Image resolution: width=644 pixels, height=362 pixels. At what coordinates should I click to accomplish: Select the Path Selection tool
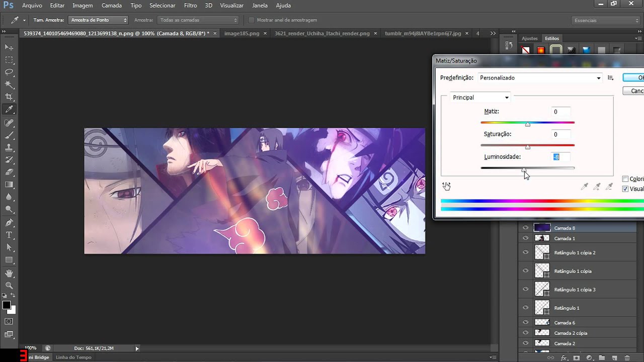coord(9,248)
